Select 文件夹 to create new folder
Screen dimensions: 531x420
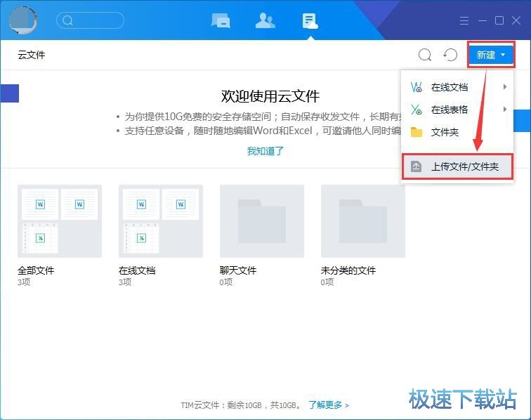(457, 132)
